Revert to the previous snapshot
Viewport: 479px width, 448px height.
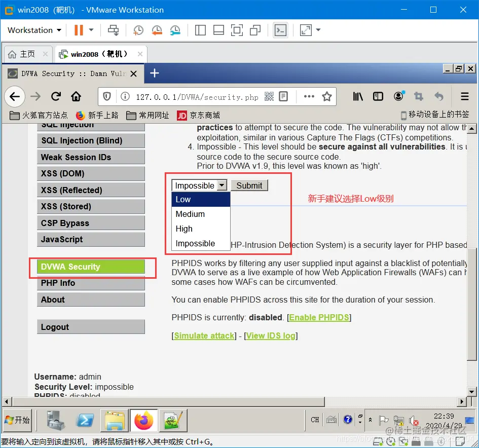pos(157,30)
